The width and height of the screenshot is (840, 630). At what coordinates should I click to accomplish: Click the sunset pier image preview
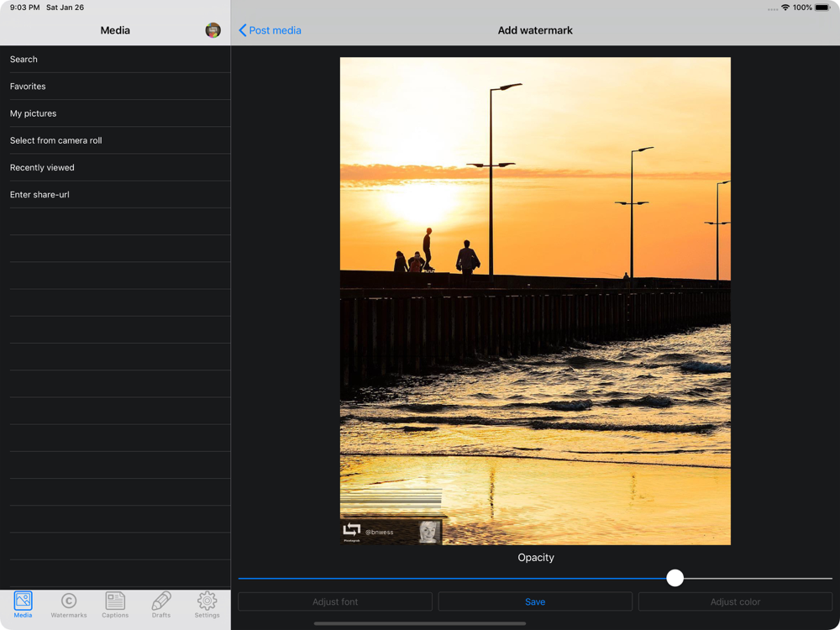535,301
